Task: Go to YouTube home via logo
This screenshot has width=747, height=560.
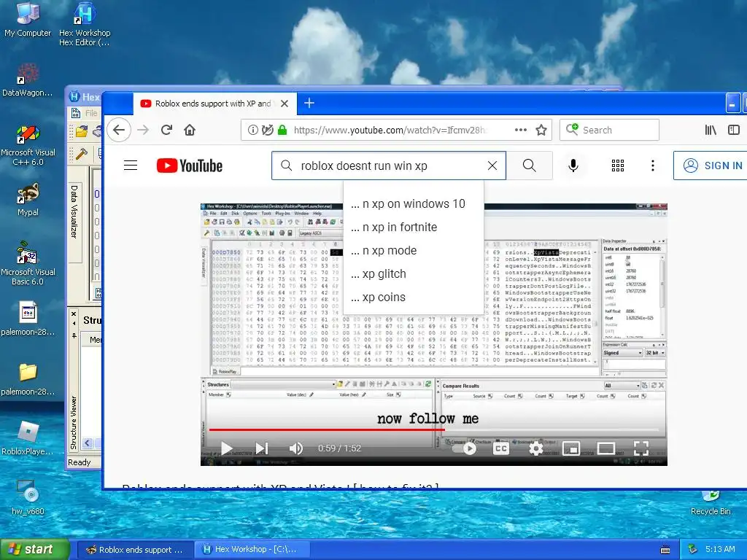Action: (x=190, y=166)
